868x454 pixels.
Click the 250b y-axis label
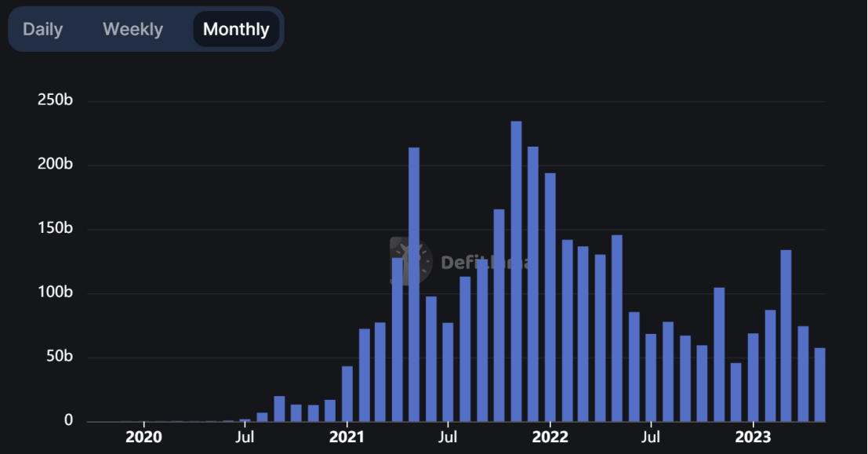55,101
